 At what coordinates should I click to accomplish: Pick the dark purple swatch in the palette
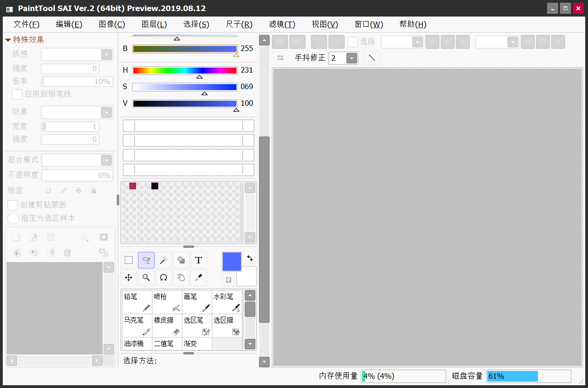pos(155,186)
